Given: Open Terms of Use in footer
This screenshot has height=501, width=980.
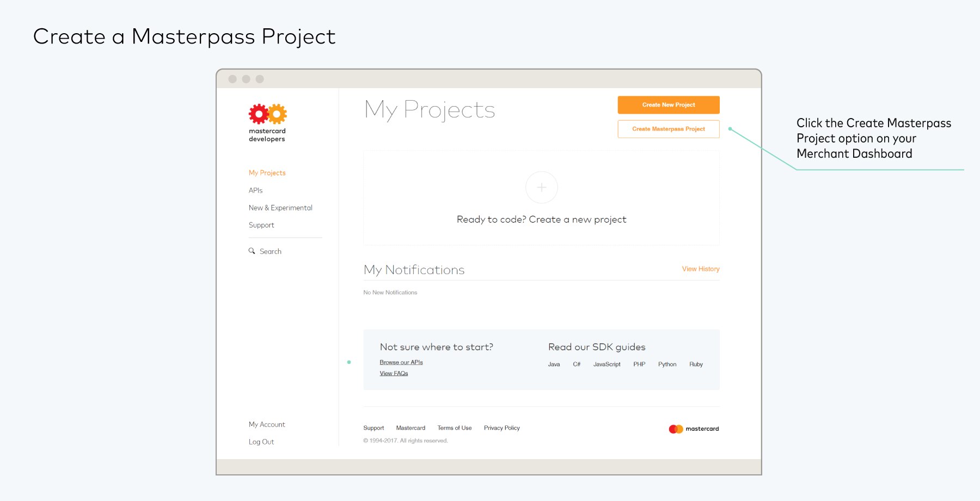Looking at the screenshot, I should click(x=455, y=428).
